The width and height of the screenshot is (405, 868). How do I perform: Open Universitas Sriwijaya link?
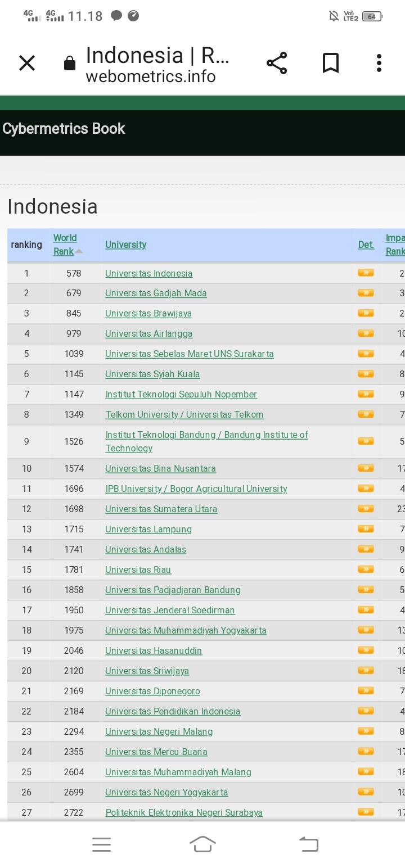[x=147, y=671]
